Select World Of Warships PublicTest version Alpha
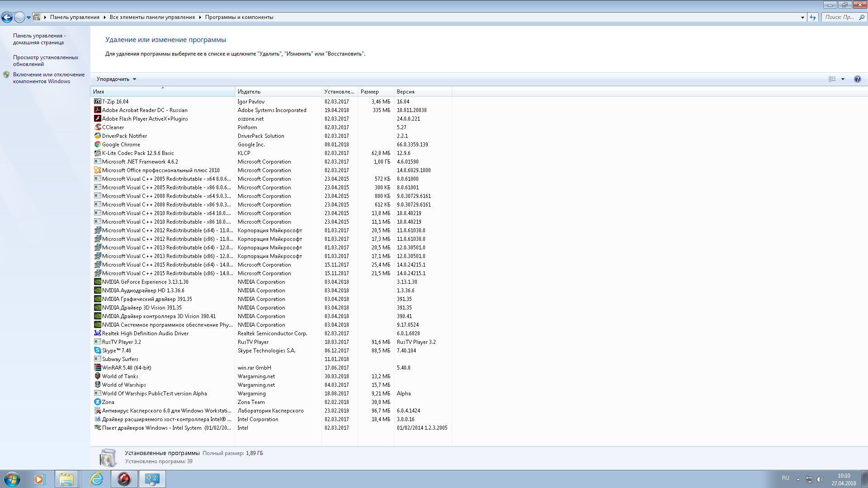Screen dimensions: 868x488 click(271, 394)
